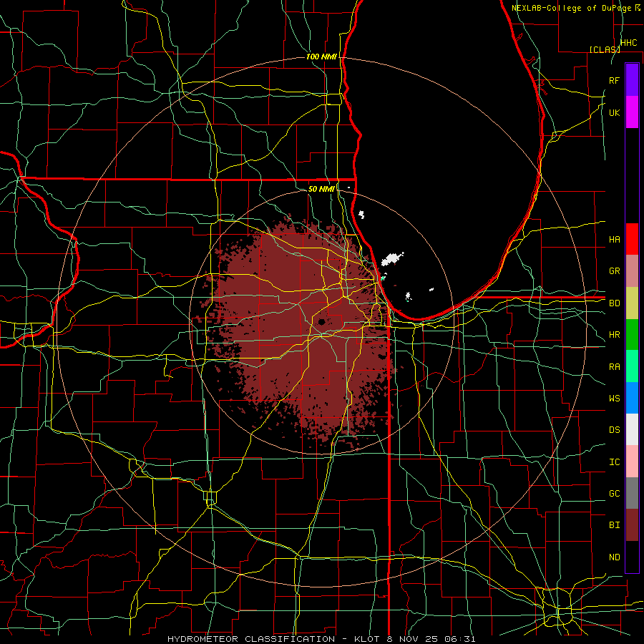Click the IC legend label
644x644 pixels.
pos(614,462)
